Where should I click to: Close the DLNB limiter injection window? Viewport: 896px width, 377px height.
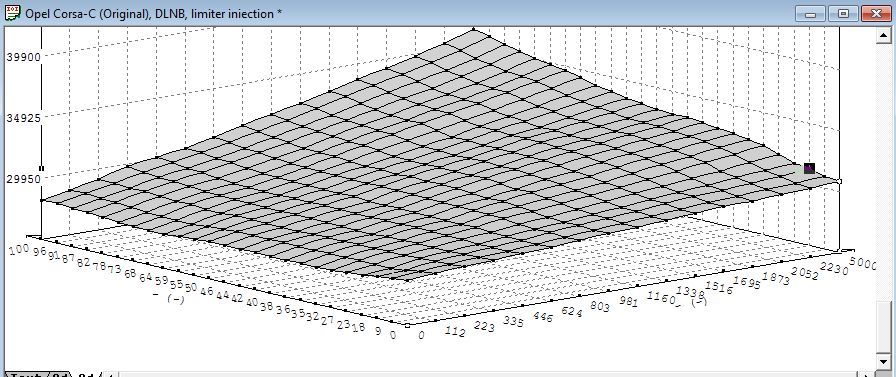coord(876,14)
